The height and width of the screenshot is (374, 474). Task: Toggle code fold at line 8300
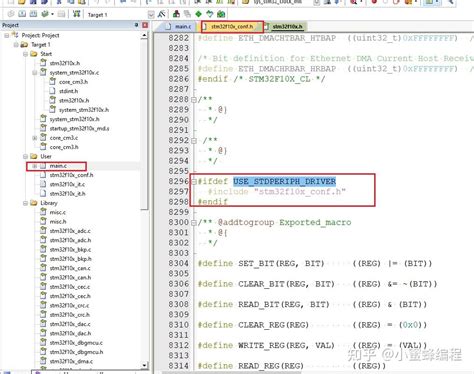(194, 223)
